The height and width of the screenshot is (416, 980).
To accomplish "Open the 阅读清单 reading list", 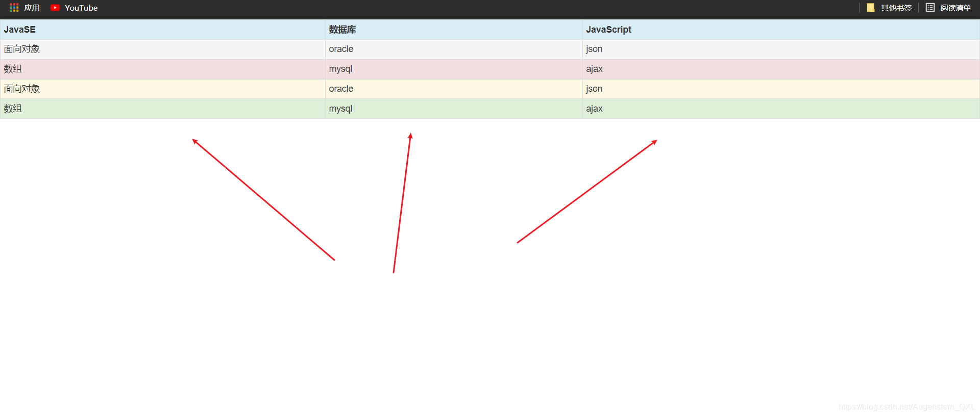I will (955, 8).
